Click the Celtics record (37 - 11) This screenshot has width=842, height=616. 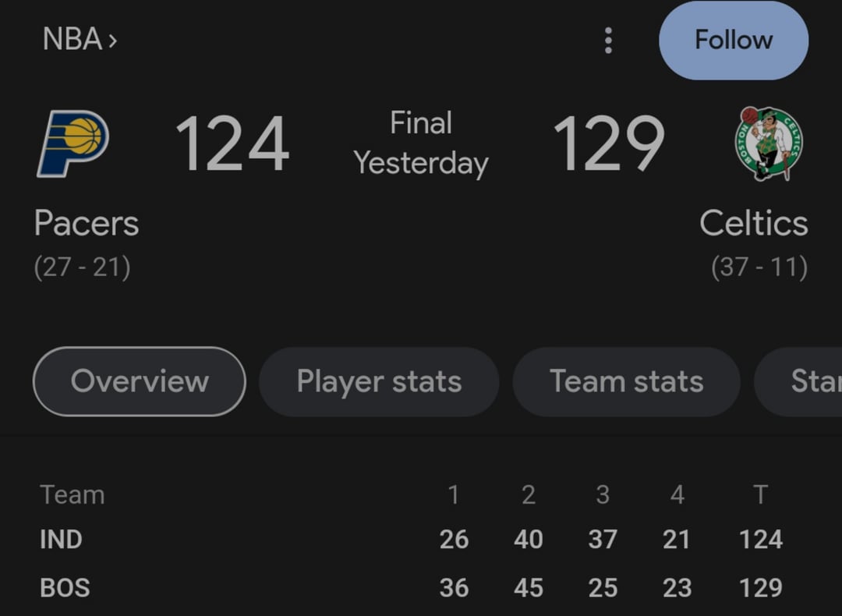[x=759, y=267]
